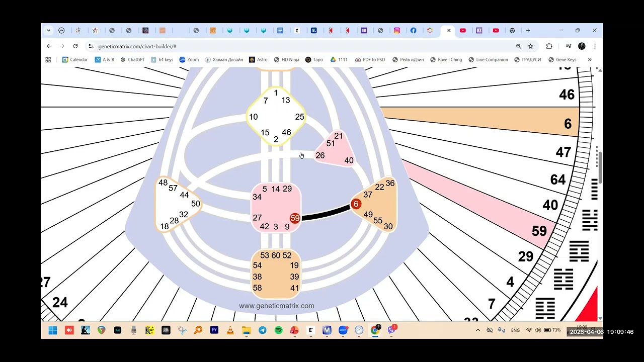Viewport: 644px width, 362px height.
Task: Open the Zoom bookmark
Action: pos(189,60)
